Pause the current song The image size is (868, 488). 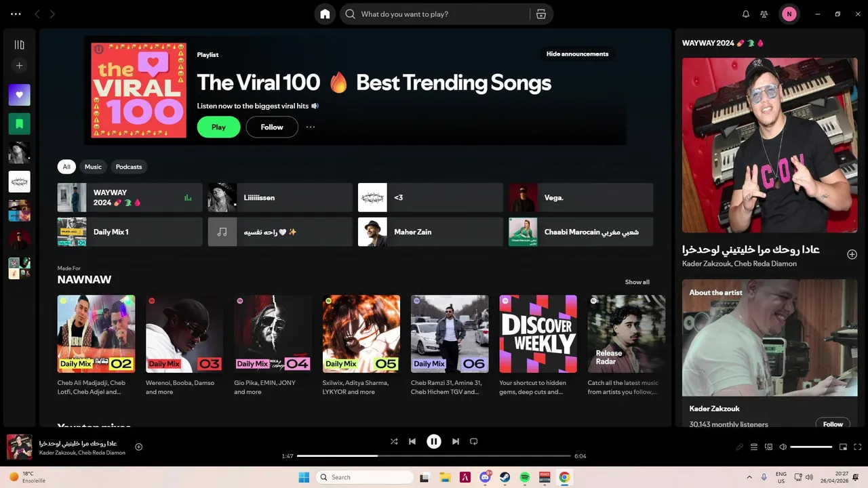[434, 441]
